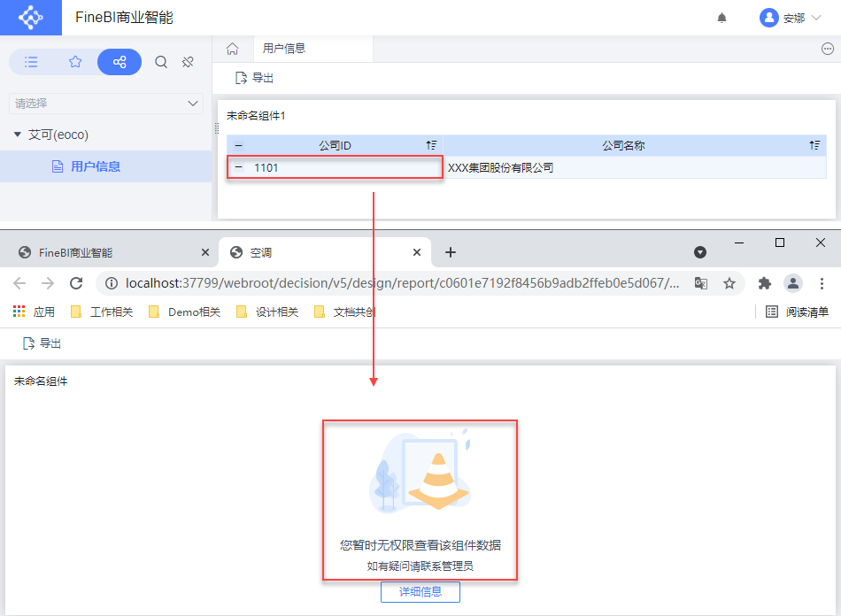Click the pin sidebar icon
Viewport: 841px width, 616px height.
click(188, 62)
